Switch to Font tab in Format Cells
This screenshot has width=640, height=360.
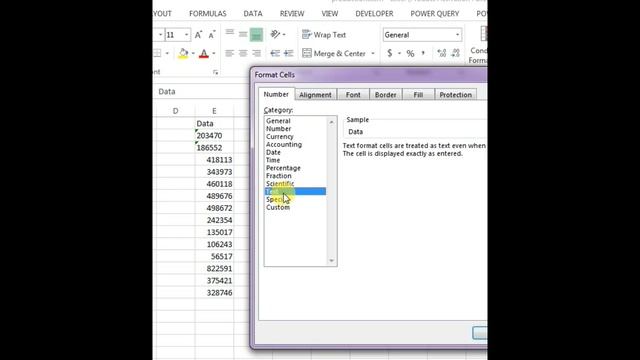coord(353,95)
